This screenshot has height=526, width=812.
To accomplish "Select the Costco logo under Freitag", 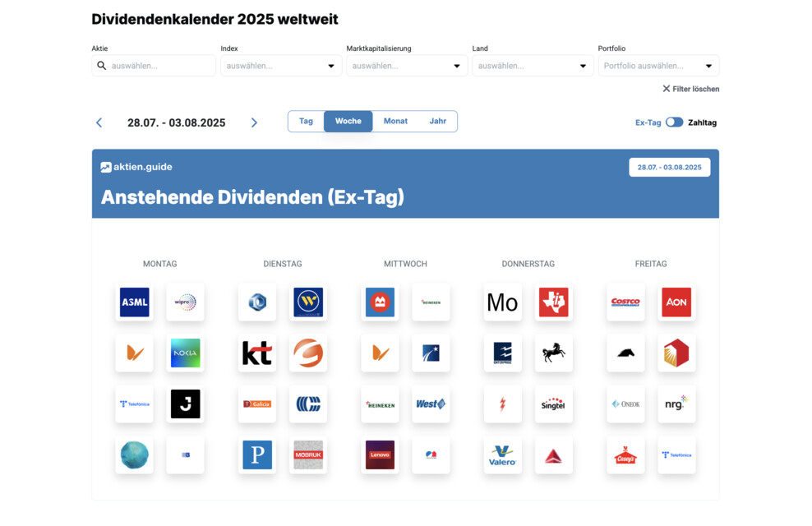I will pyautogui.click(x=625, y=302).
